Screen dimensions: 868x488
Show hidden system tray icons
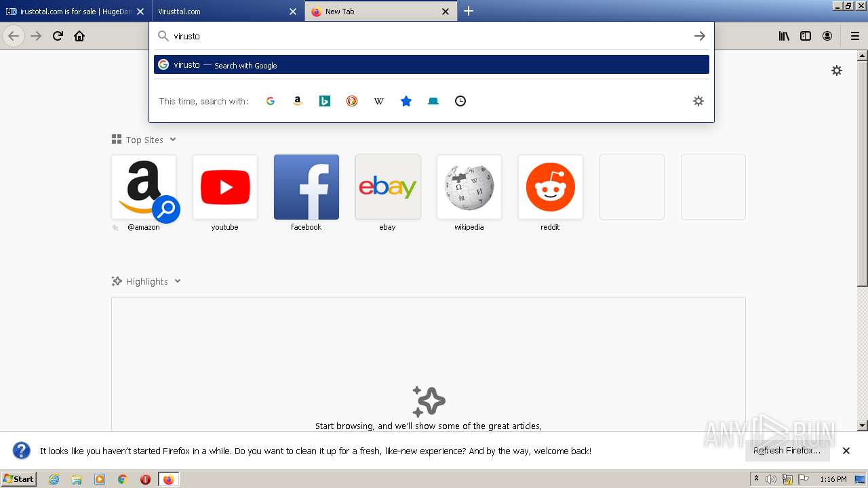click(757, 479)
